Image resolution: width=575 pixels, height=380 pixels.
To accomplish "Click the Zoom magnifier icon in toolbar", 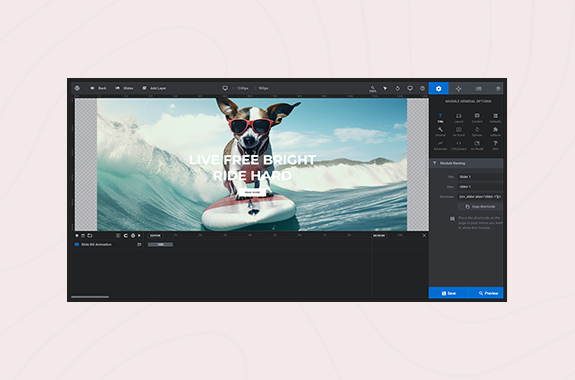I will coord(373,88).
